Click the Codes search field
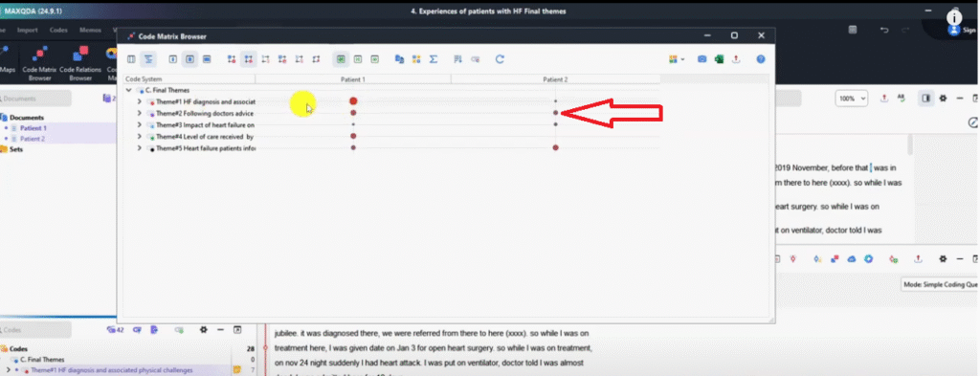The width and height of the screenshot is (980, 376). coord(35,330)
